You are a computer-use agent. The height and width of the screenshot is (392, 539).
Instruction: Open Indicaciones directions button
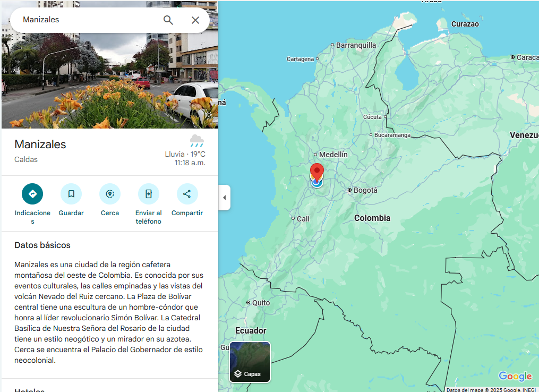point(32,194)
